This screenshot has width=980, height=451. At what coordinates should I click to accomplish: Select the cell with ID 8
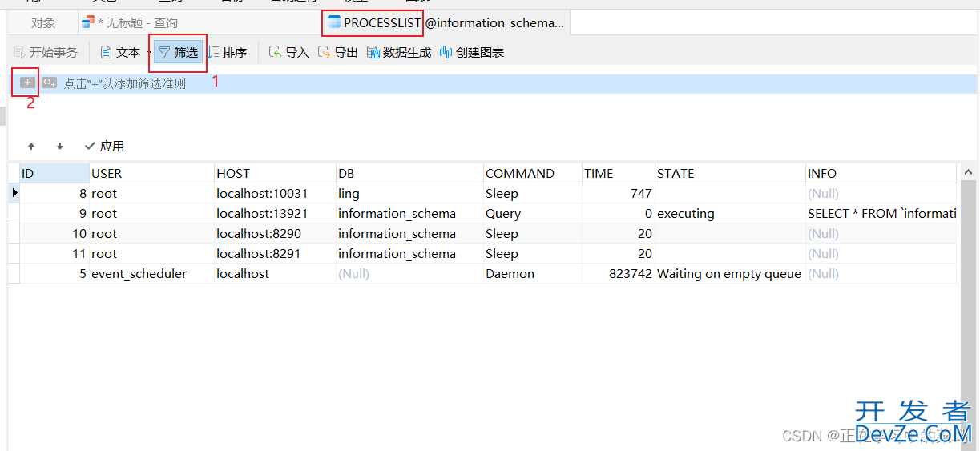coord(54,193)
